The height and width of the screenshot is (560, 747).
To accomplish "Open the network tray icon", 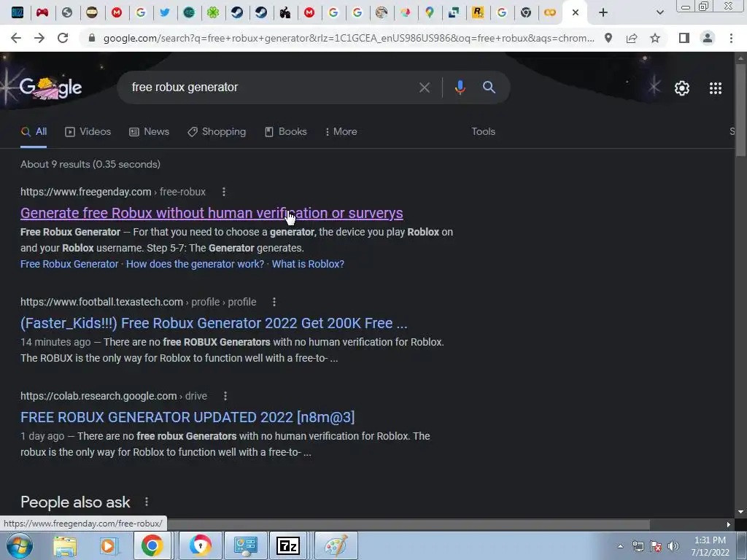I will coord(638,546).
